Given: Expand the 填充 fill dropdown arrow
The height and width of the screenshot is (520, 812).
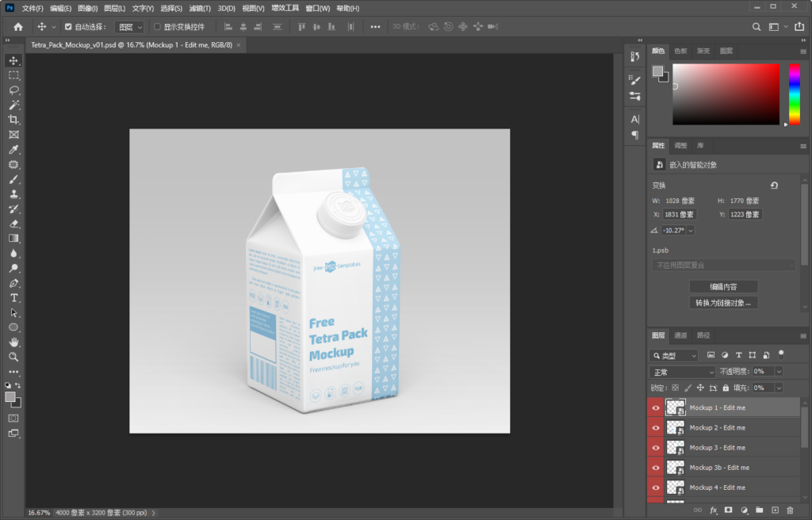Looking at the screenshot, I should point(779,388).
